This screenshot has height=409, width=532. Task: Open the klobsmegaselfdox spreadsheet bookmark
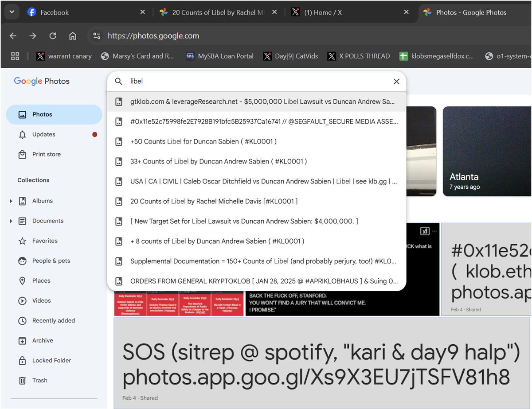click(x=437, y=56)
